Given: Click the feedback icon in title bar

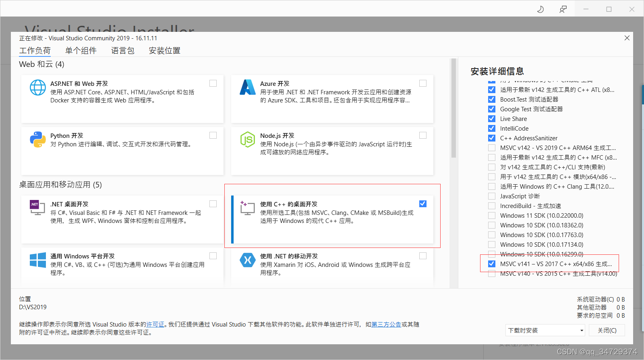Looking at the screenshot, I should [x=563, y=9].
